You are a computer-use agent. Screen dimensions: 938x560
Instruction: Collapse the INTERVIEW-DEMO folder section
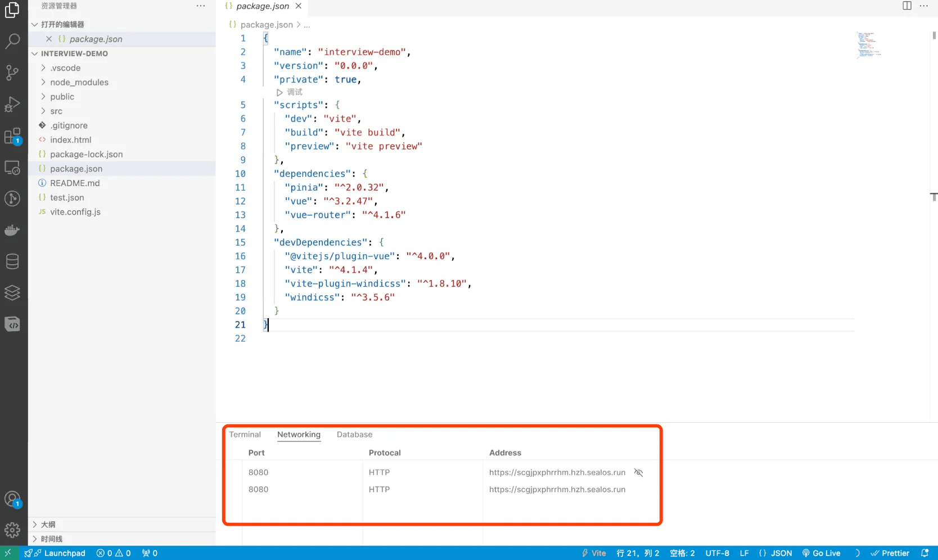click(121, 53)
